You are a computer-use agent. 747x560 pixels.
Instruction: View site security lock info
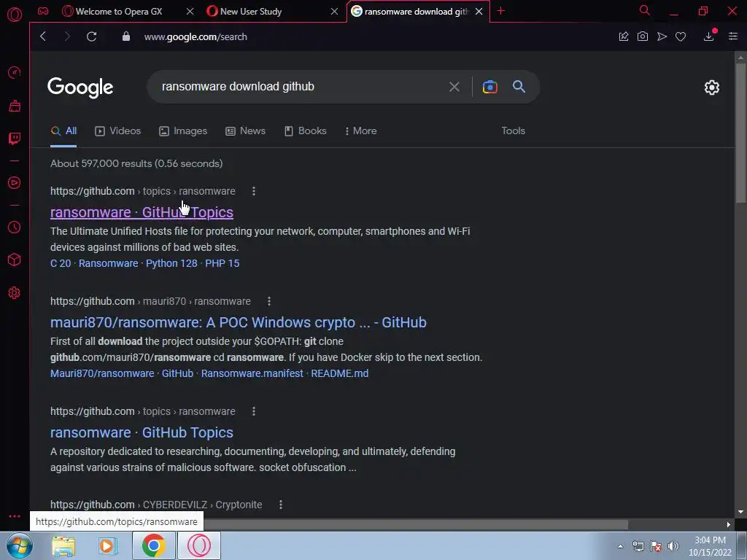coord(125,36)
